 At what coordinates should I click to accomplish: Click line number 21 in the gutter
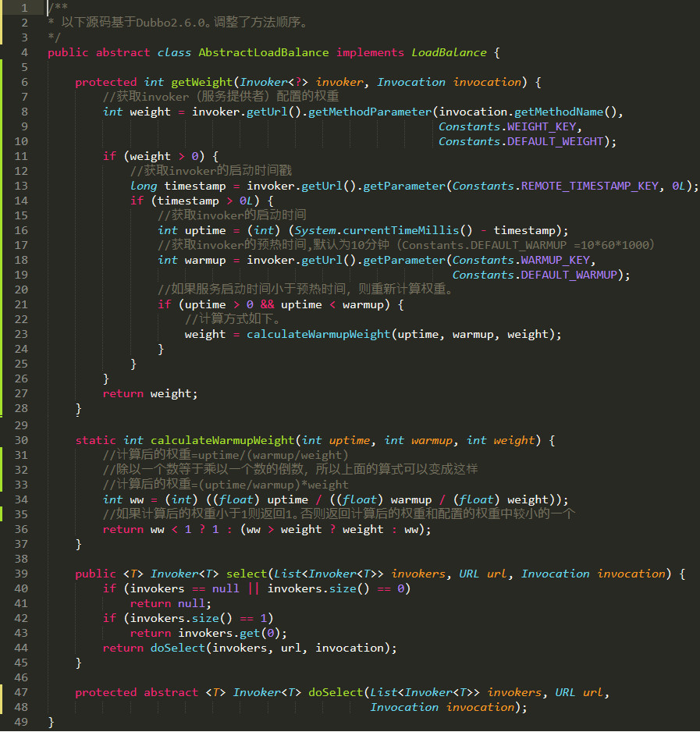point(21,304)
